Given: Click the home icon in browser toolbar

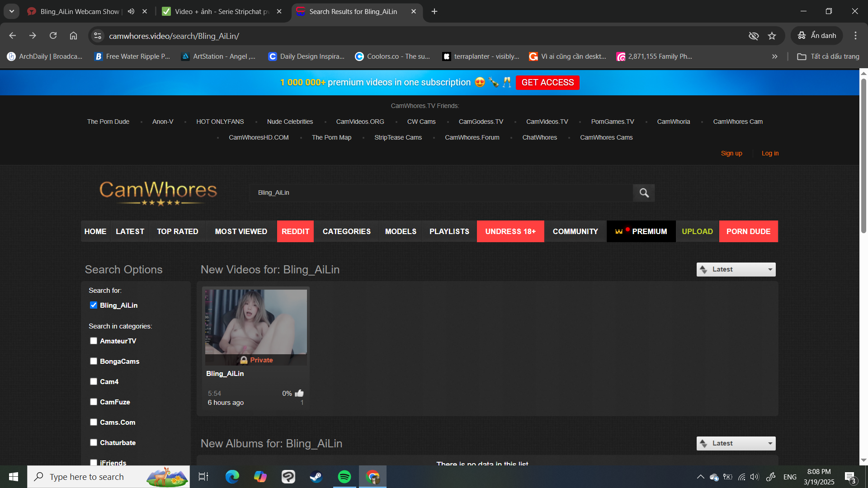Looking at the screenshot, I should (x=73, y=36).
